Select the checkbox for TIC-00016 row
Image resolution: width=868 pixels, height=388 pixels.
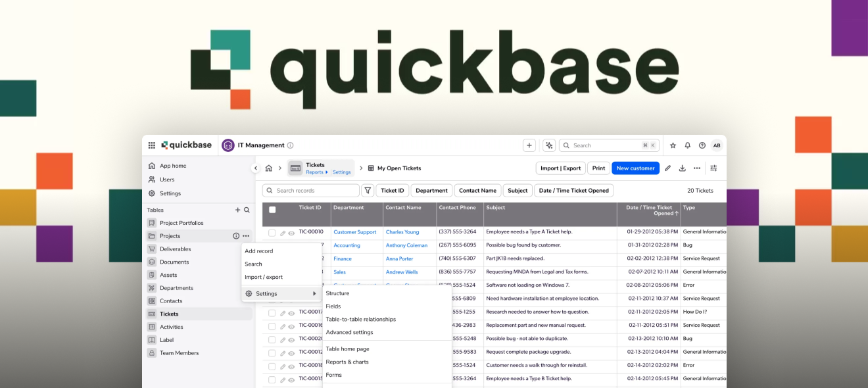(272, 326)
